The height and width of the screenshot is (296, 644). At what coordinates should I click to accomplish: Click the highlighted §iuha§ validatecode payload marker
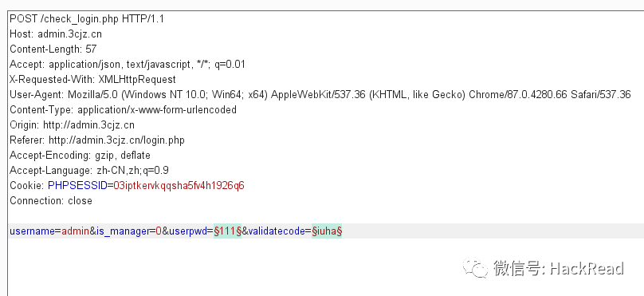coord(327,231)
